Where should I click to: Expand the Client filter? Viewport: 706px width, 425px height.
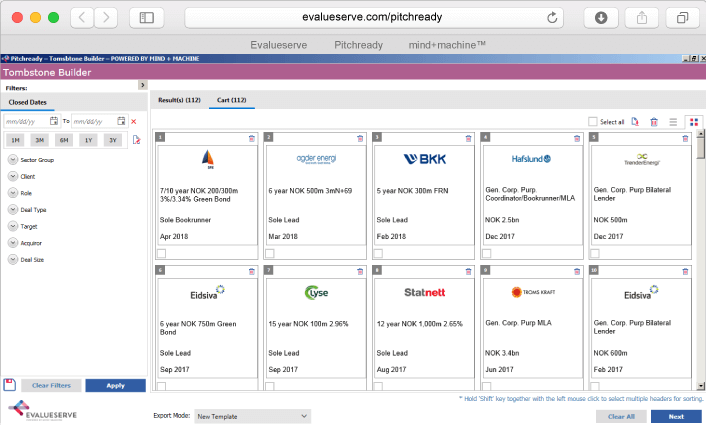13,176
